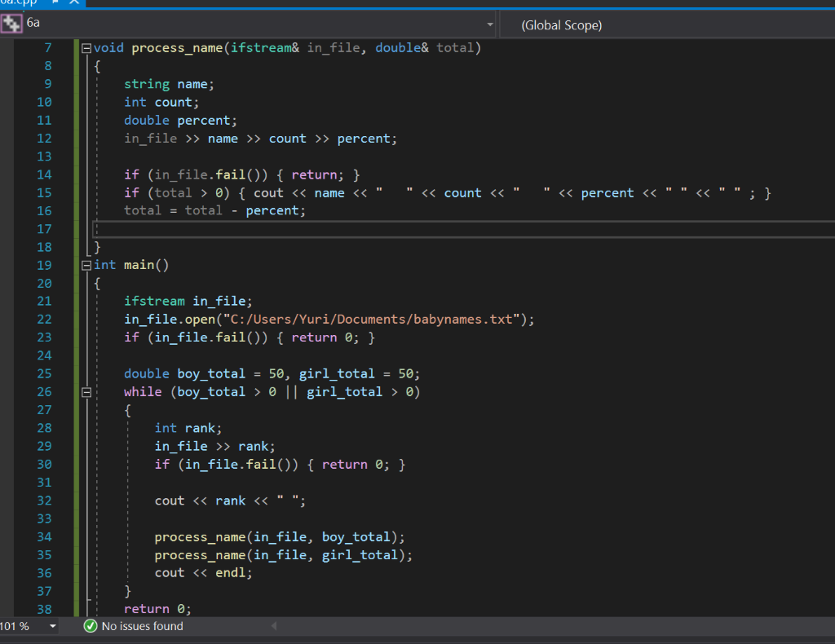Click line number 22 in gutter
This screenshot has width=835, height=644.
pos(44,320)
